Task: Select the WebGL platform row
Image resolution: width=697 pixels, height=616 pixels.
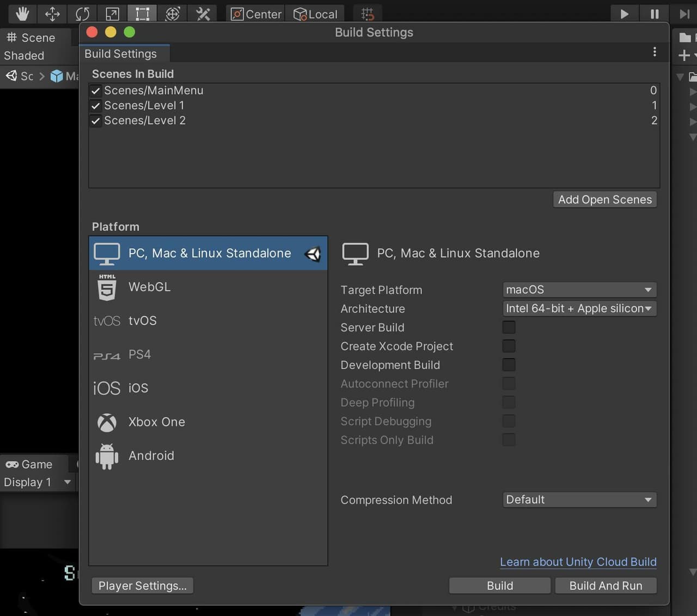Action: (208, 287)
